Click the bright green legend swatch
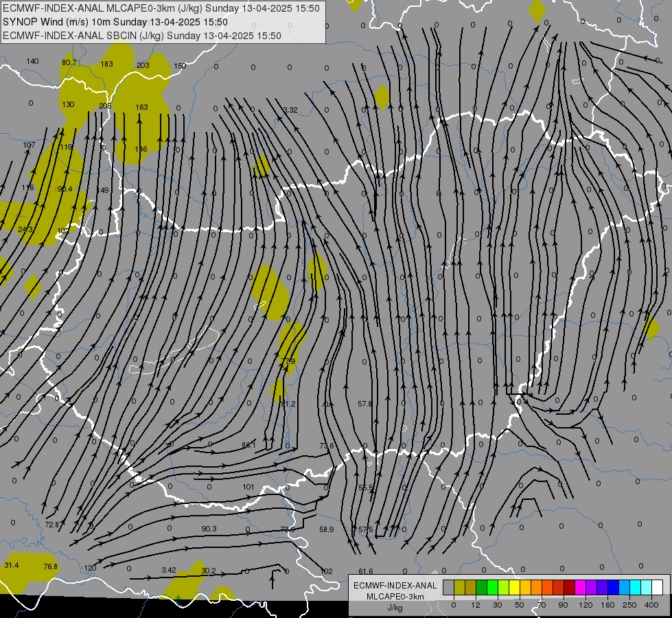The image size is (672, 618). 492,587
